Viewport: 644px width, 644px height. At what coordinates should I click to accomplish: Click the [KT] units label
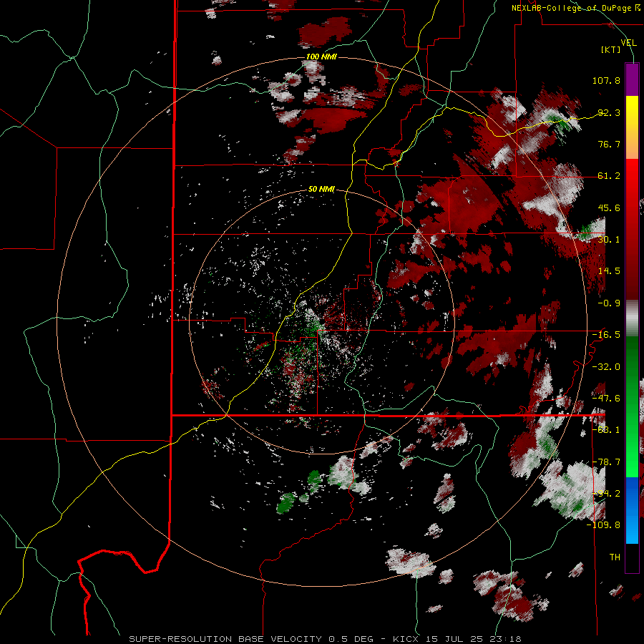click(x=611, y=49)
